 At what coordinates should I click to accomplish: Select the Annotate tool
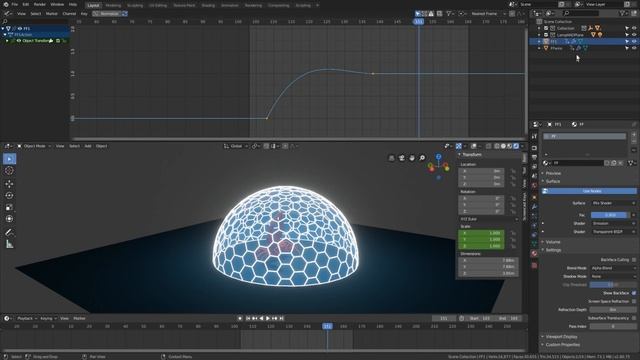pyautogui.click(x=9, y=232)
